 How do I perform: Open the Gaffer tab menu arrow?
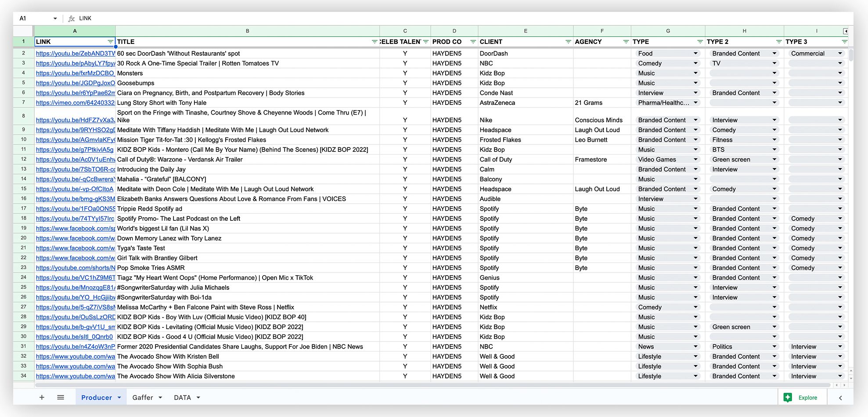[160, 398]
